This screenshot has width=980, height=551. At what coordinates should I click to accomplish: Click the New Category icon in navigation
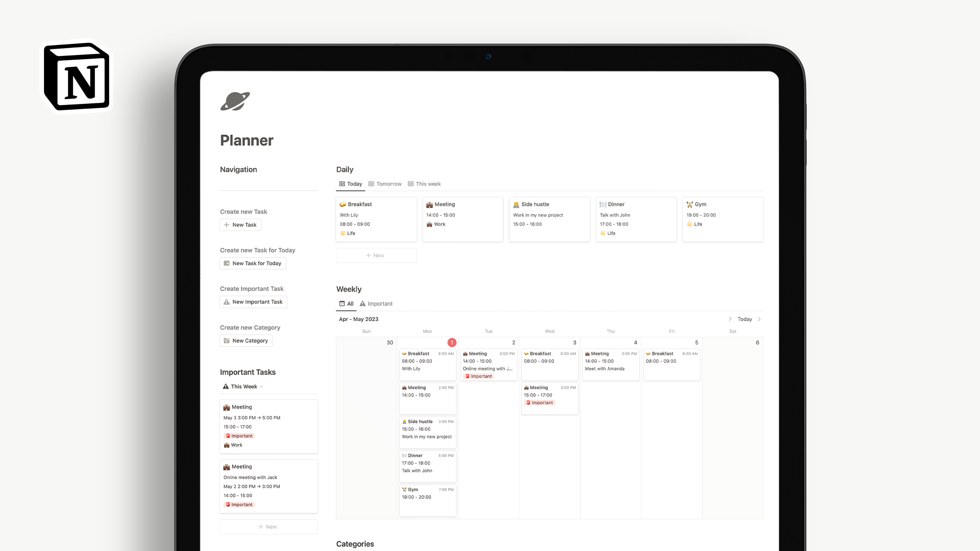pos(227,341)
